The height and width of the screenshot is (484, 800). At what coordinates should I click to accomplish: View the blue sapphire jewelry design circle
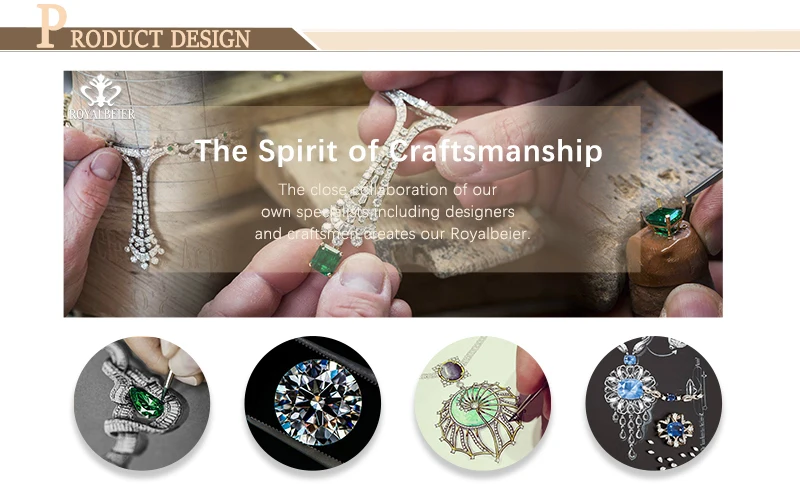[654, 403]
